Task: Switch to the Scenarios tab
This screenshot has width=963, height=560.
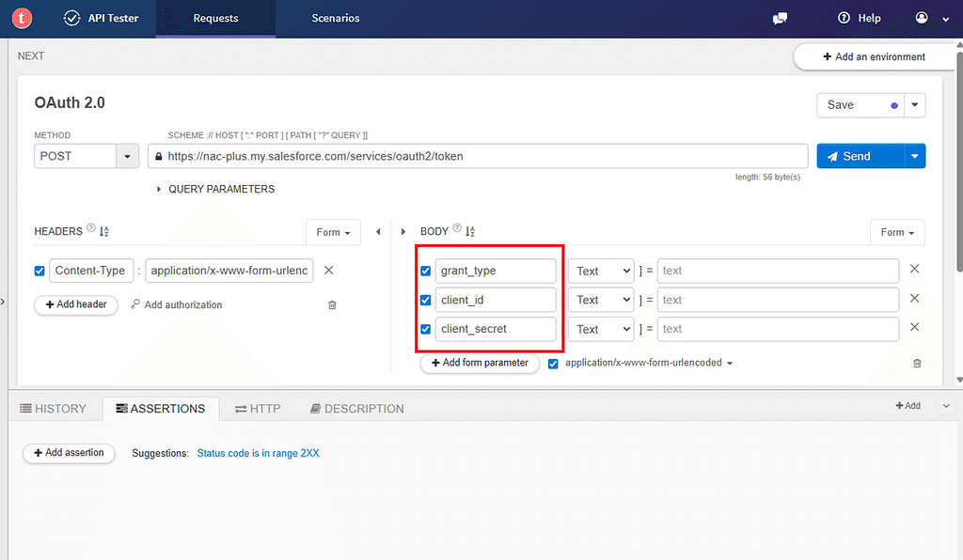Action: point(336,19)
